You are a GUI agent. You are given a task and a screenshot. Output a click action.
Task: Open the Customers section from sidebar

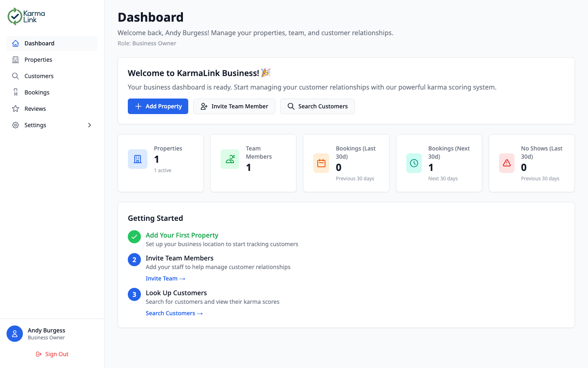pos(38,76)
